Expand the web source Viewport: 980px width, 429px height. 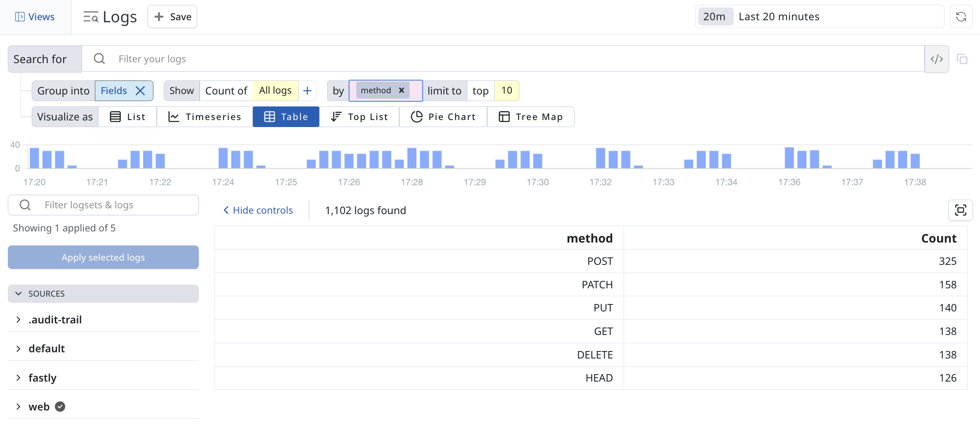[18, 407]
